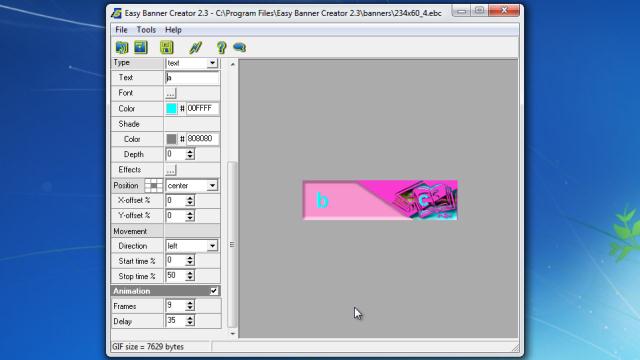The height and width of the screenshot is (360, 640).
Task: Open the Help menu
Action: (173, 30)
